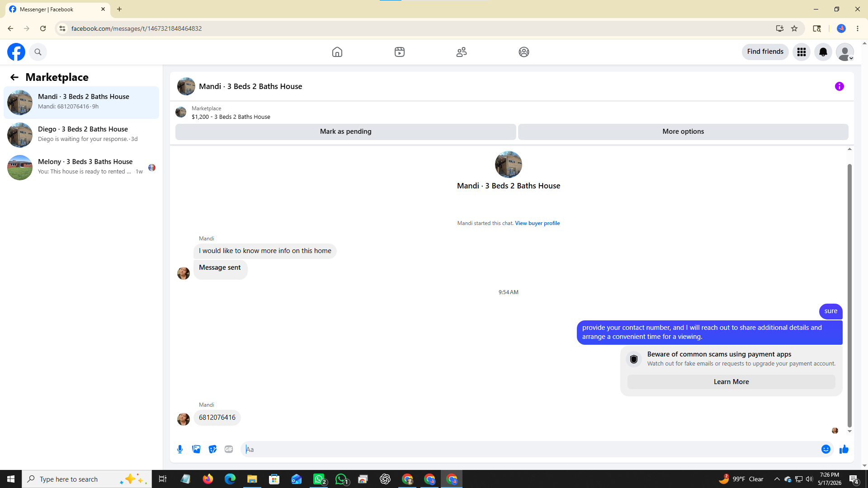The width and height of the screenshot is (868, 488).
Task: Click the chat vertical scrollbar
Action: click(849, 296)
